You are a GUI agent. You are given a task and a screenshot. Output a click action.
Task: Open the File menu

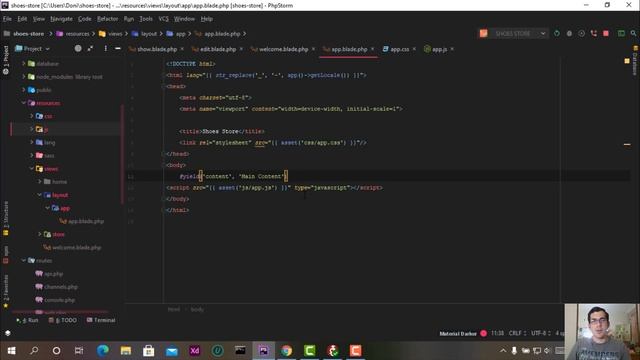(7, 19)
